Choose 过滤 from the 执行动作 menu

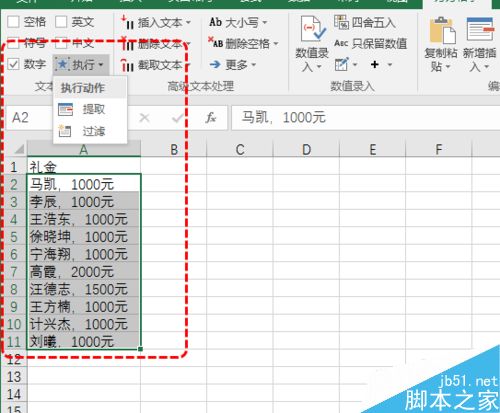point(90,131)
